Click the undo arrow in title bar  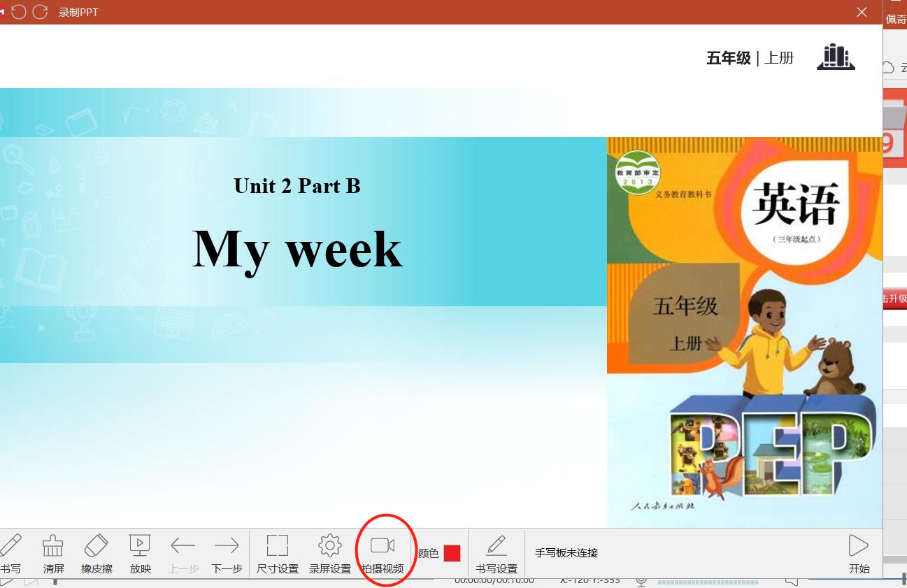[x=19, y=12]
